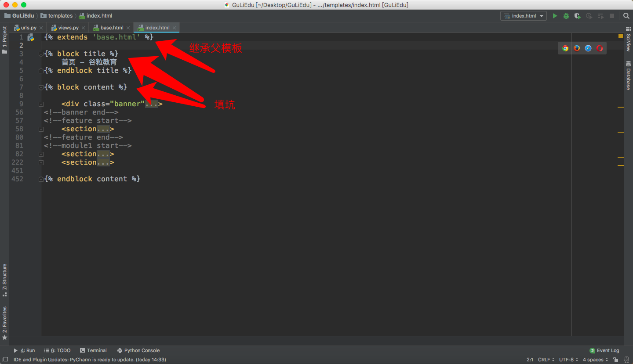This screenshot has height=364, width=633.
Task: Click the '<!--feature end-->' comment line
Action: [84, 137]
